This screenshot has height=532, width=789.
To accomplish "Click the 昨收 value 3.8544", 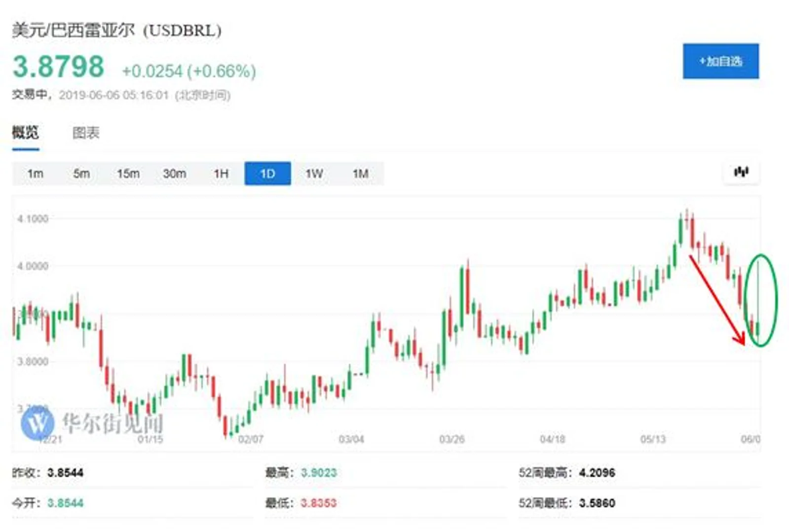I will tap(65, 473).
